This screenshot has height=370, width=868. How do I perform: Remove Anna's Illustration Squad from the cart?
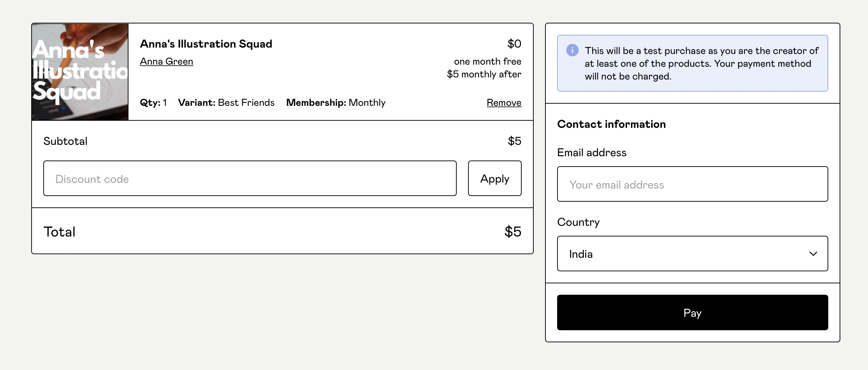pos(504,103)
